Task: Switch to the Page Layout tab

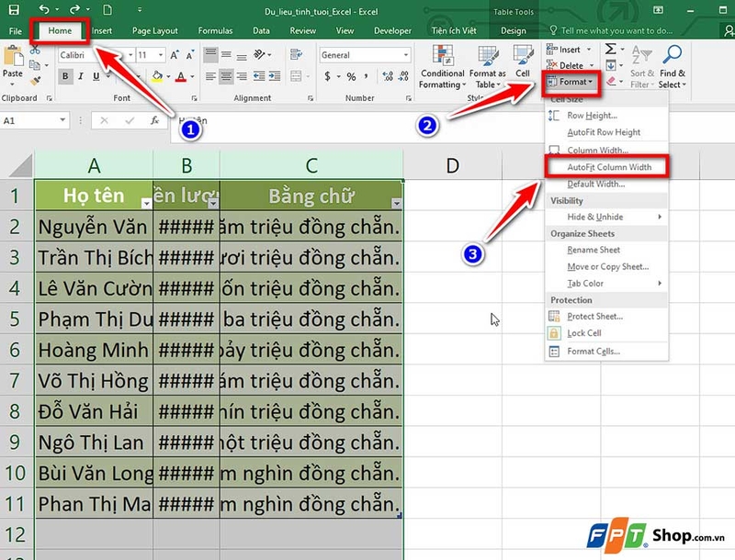Action: [154, 29]
